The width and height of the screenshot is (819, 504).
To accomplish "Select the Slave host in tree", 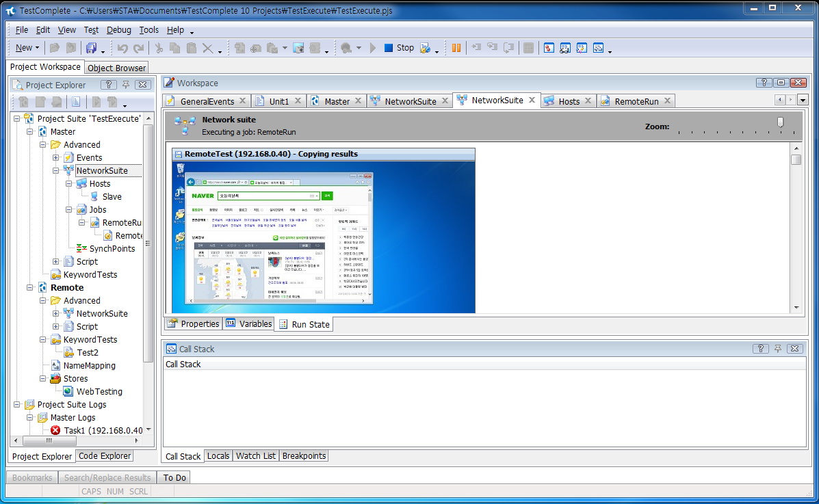I will pos(112,197).
